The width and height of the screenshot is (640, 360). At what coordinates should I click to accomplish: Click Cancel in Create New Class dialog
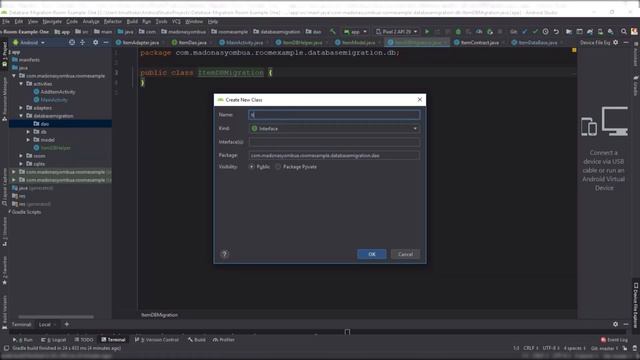click(405, 254)
